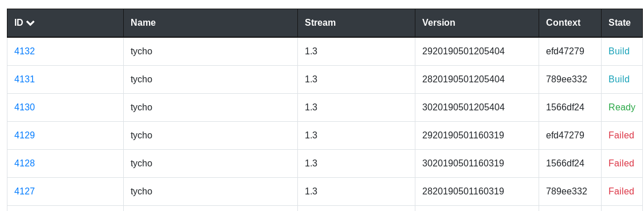The image size is (644, 211).
Task: Open build ID 4131 link
Action: (x=25, y=79)
